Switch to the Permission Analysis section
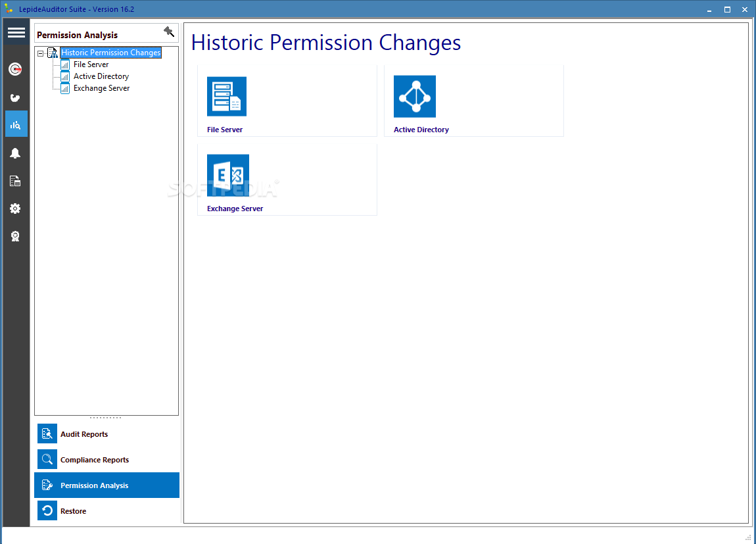 (106, 485)
